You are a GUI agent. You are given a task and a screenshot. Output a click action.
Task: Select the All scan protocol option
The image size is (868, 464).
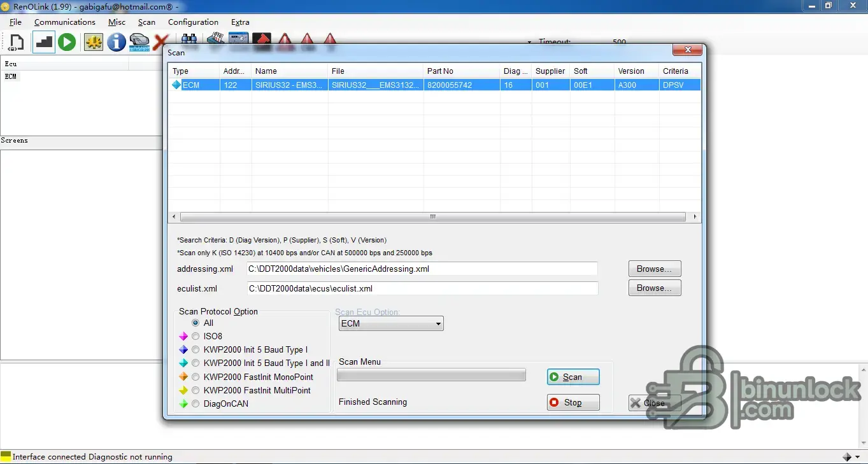tap(196, 323)
